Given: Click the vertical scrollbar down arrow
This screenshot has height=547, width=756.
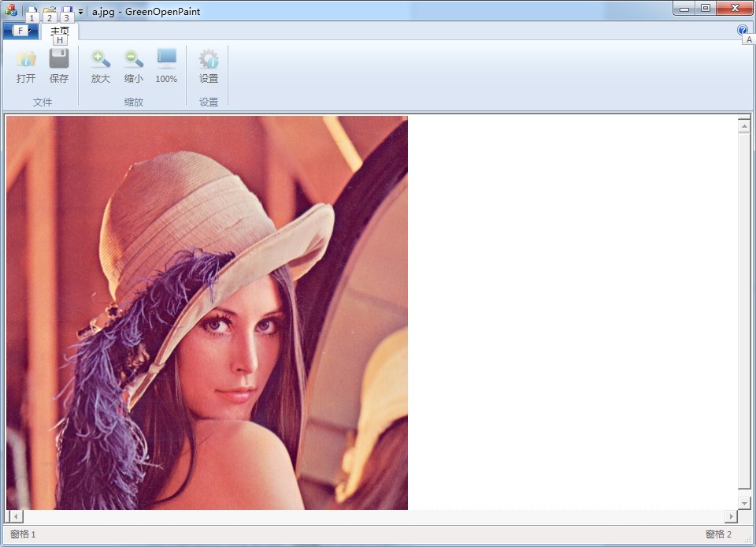Looking at the screenshot, I should [744, 502].
